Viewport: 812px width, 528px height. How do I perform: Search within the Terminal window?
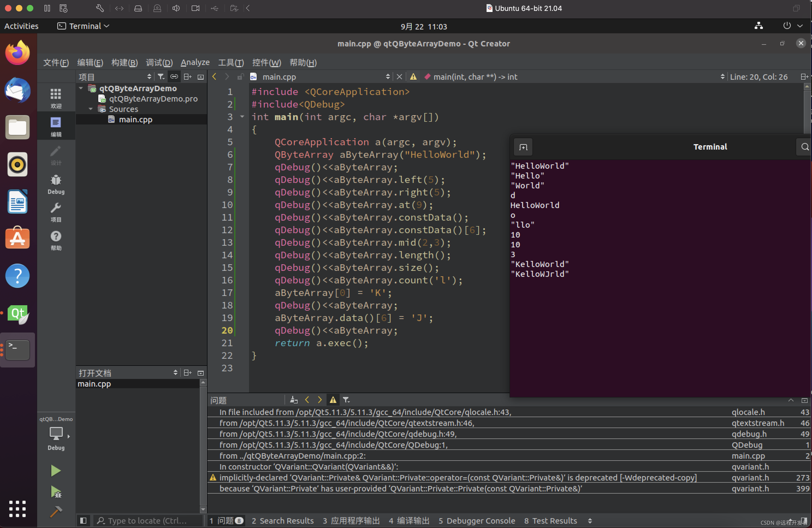point(805,147)
